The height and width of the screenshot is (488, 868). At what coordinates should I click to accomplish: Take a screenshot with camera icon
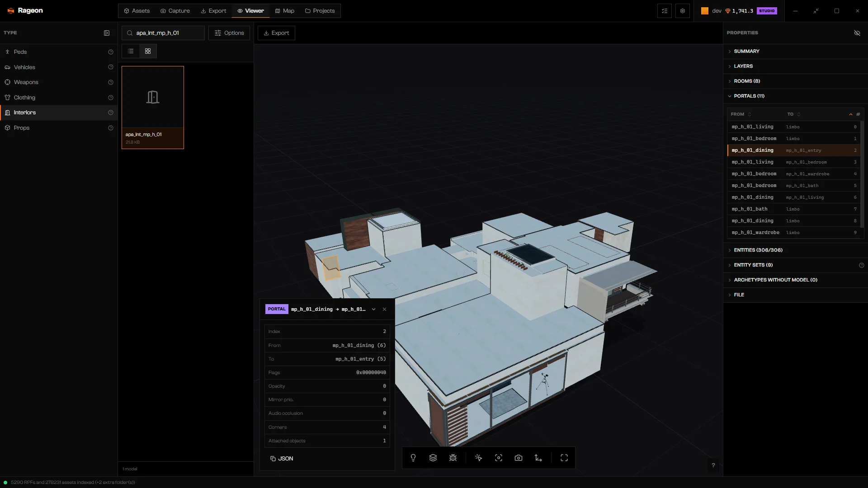[519, 458]
